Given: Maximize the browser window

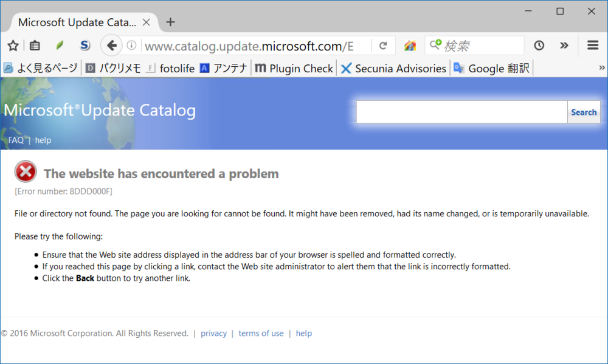Looking at the screenshot, I should tap(560, 11).
